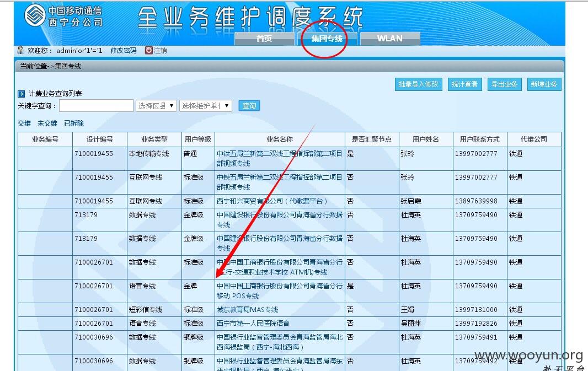Click the 金牌 level cell in 语音专线 row
Viewport: 588px width, 371px height.
coord(190,286)
